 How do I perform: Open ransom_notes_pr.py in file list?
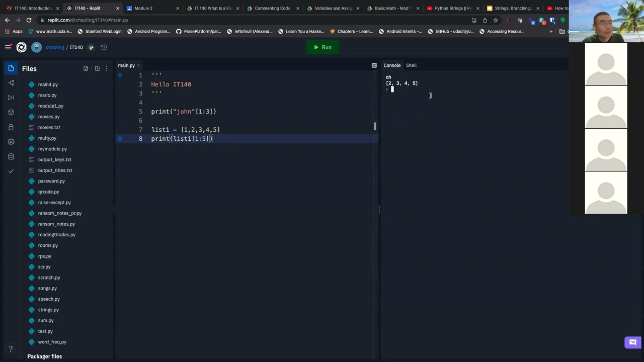[x=59, y=213]
